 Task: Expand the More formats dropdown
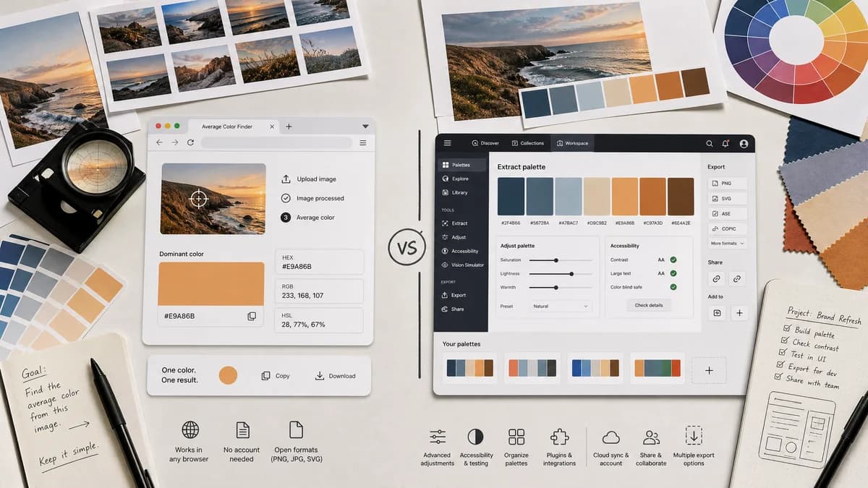pyautogui.click(x=728, y=244)
